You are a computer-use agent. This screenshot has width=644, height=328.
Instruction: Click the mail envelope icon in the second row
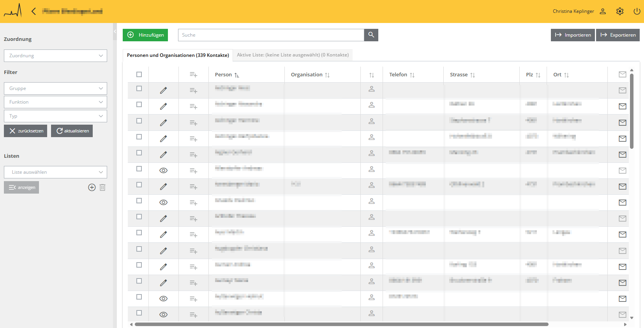(x=623, y=106)
